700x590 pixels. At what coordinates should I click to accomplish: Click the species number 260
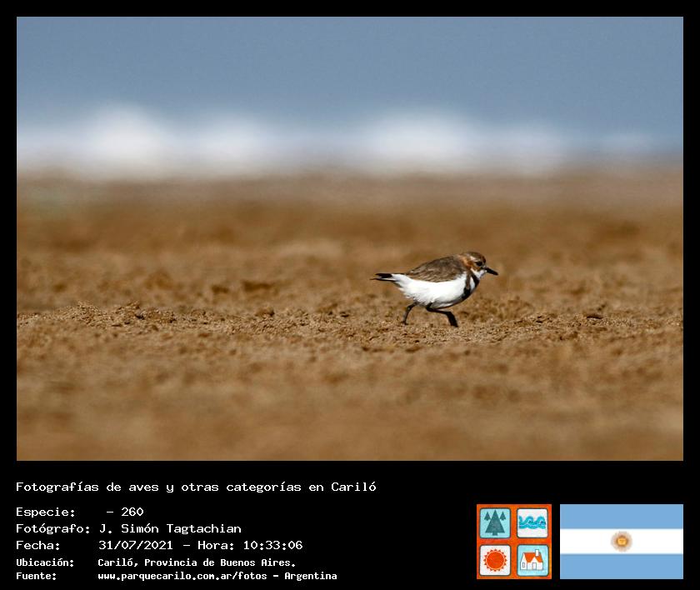[x=132, y=512]
